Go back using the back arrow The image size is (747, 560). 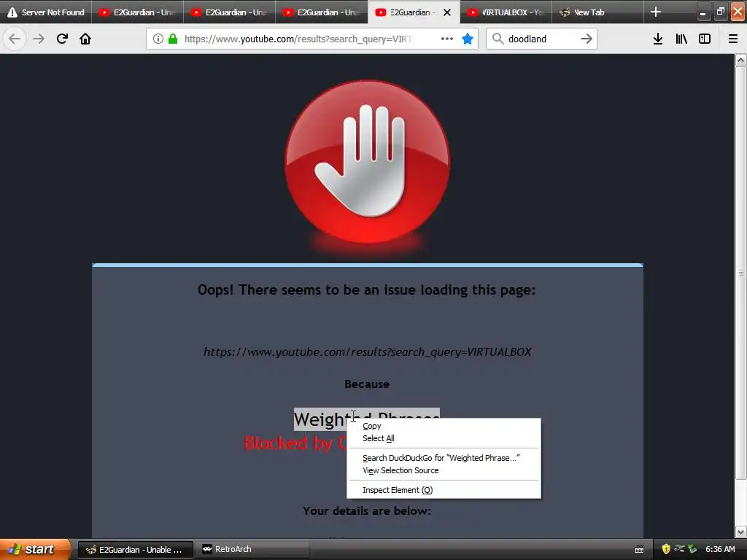[x=15, y=39]
